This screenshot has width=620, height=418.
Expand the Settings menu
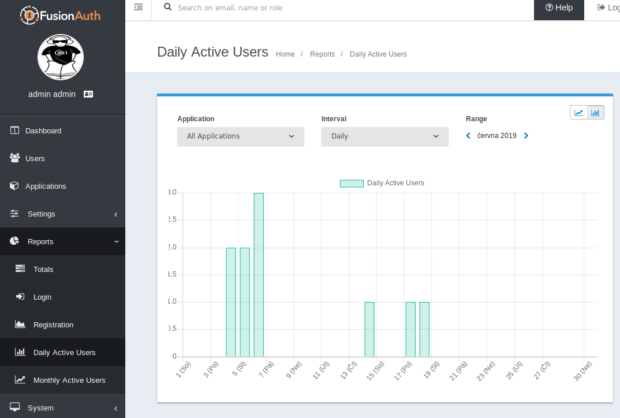point(62,214)
